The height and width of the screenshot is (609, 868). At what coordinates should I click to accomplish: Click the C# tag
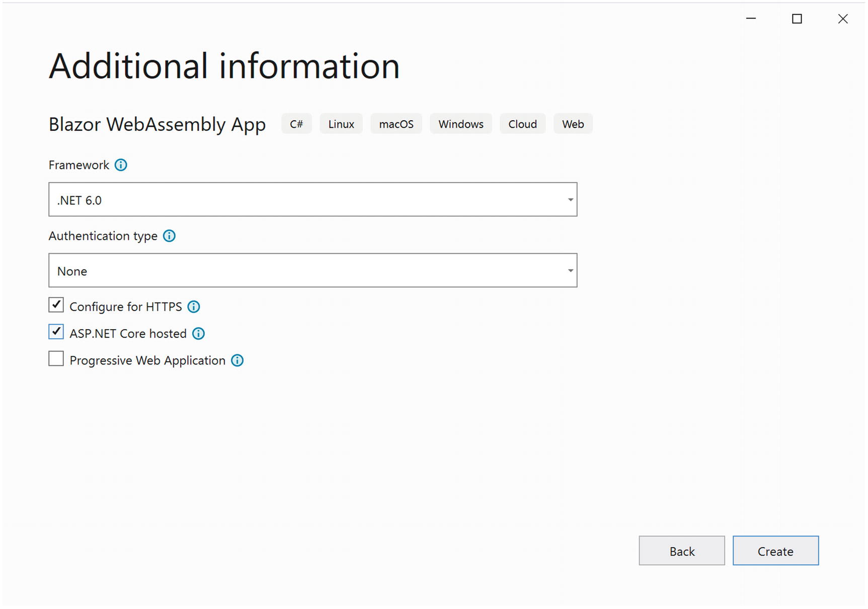coord(296,124)
